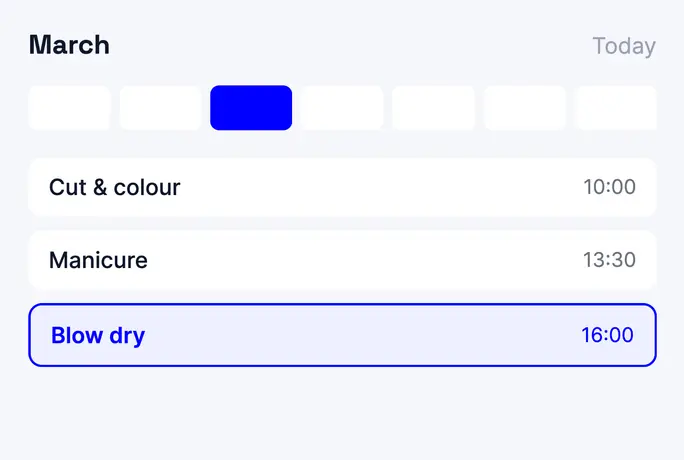Click the bold blue 'Blow dry' text
The width and height of the screenshot is (684, 460).
pyautogui.click(x=98, y=336)
